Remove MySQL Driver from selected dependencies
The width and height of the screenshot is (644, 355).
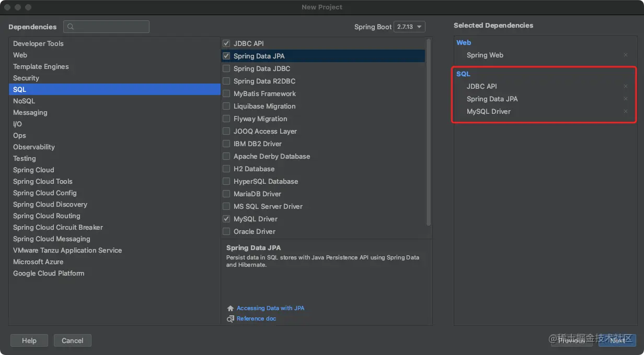pyautogui.click(x=626, y=112)
